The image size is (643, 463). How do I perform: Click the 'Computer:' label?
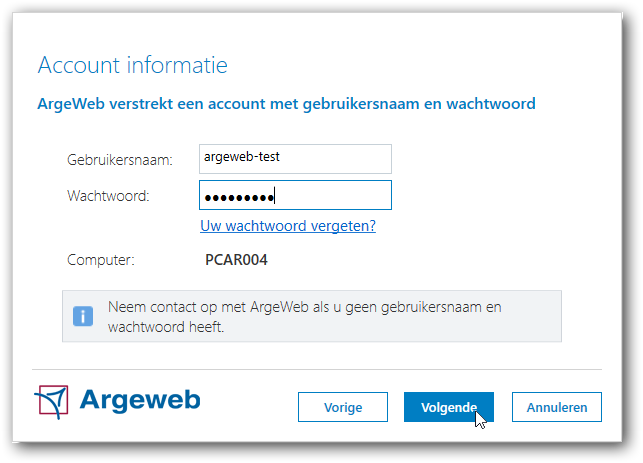click(100, 260)
